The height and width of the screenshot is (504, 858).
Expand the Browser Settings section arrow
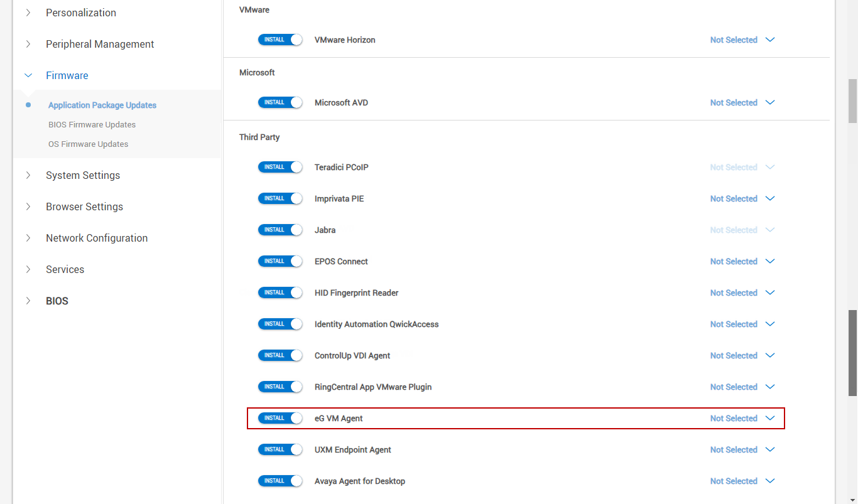pyautogui.click(x=28, y=206)
